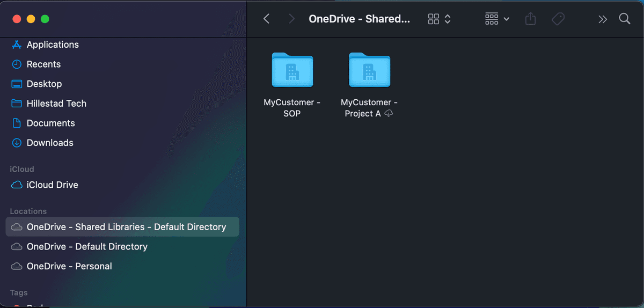Go back with the left chevron

click(266, 19)
